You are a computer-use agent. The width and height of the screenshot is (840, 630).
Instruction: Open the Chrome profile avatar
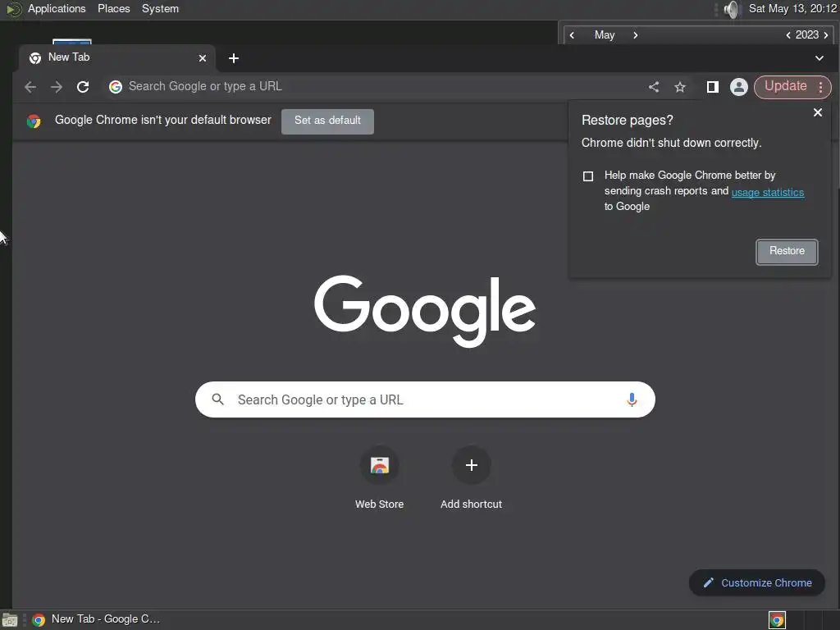tap(739, 87)
